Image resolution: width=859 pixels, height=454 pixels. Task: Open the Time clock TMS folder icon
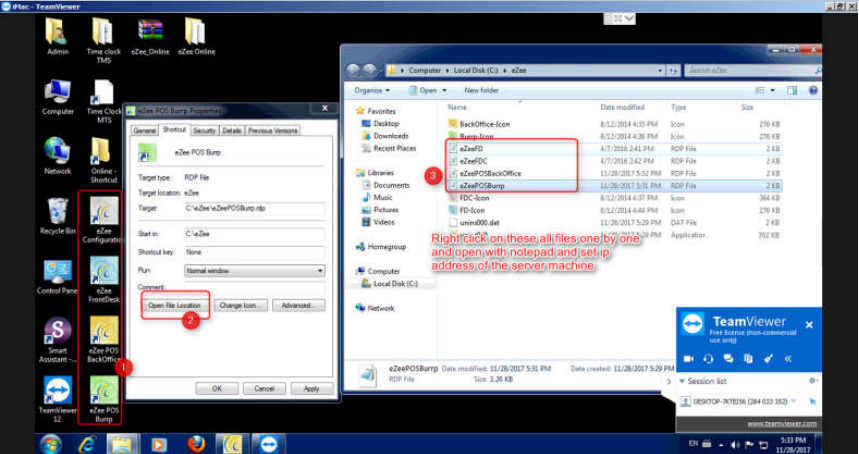pos(104,41)
